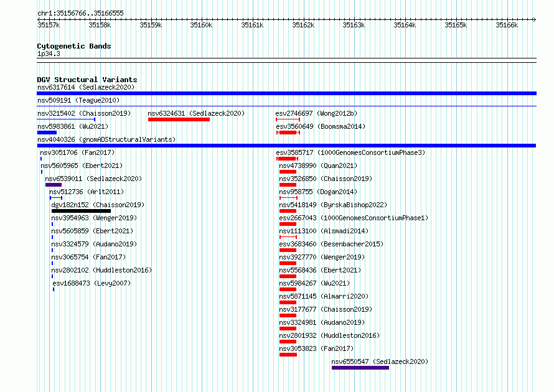Select nsv4738990 (Quan2021) label
Screen dimensions: 554x392
point(318,166)
